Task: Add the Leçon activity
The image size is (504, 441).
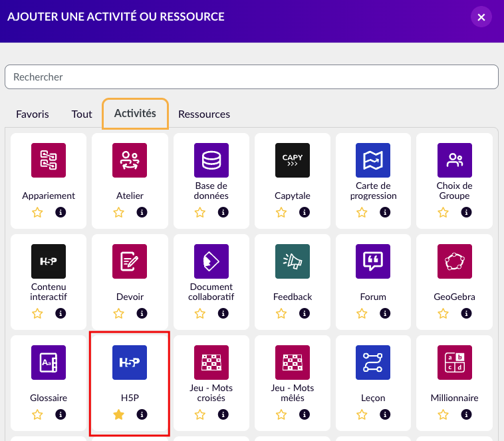Action: [373, 363]
